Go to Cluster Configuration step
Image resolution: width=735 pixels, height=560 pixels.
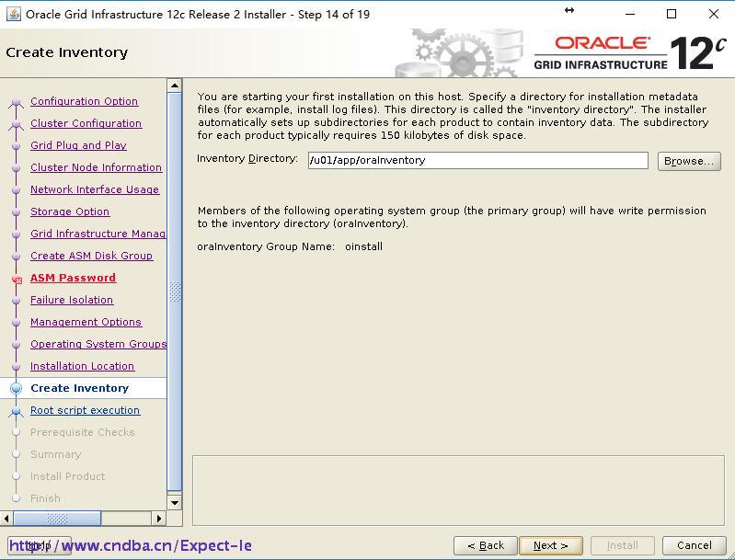[86, 123]
